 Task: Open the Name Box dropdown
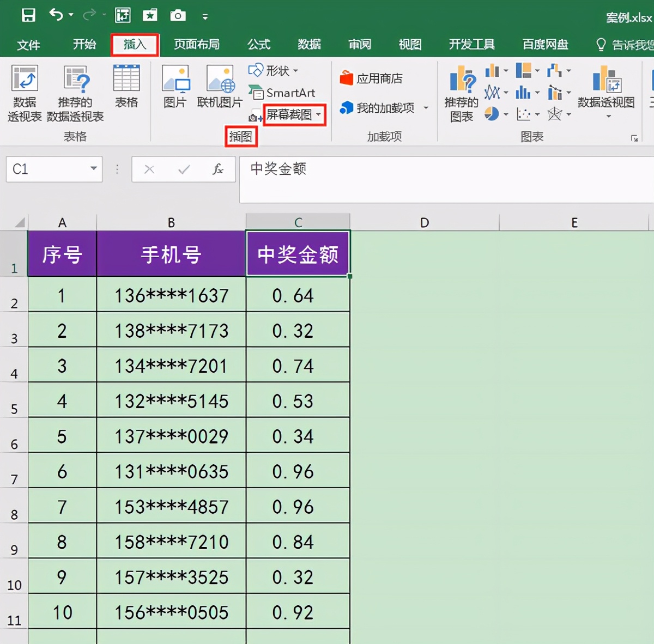94,169
